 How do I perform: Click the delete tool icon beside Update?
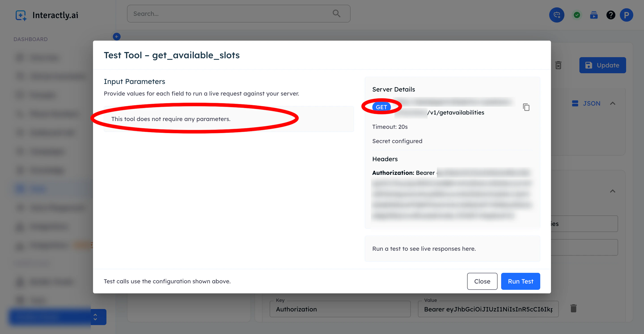click(x=558, y=65)
